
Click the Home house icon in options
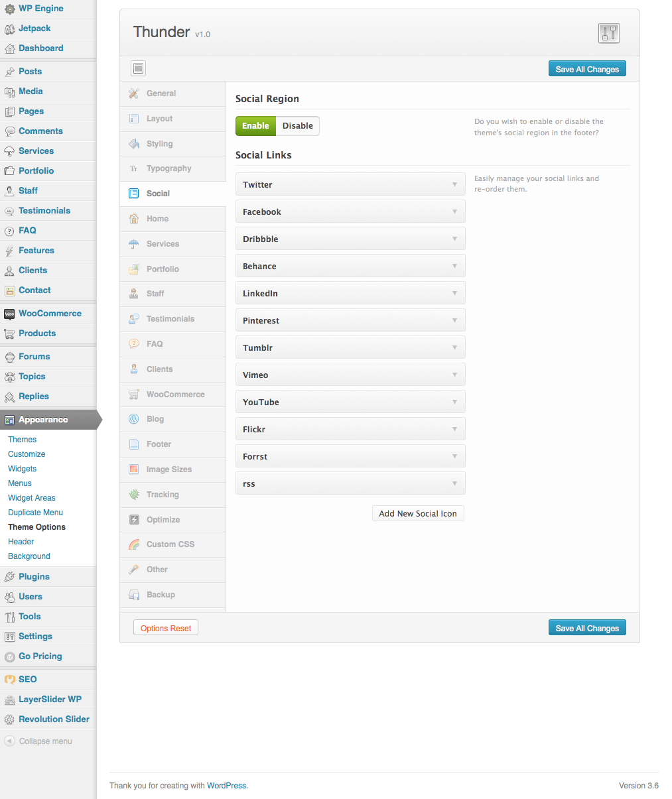pos(134,219)
